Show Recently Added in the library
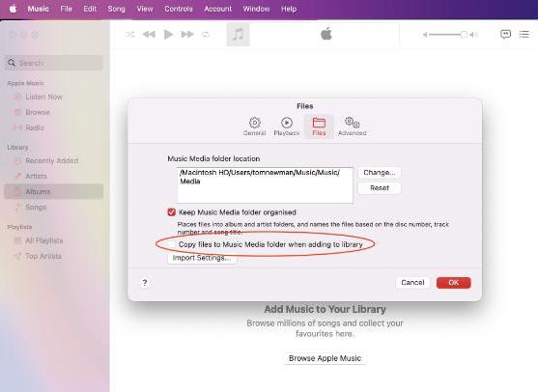Screen dimensions: 538x392 click(54, 160)
